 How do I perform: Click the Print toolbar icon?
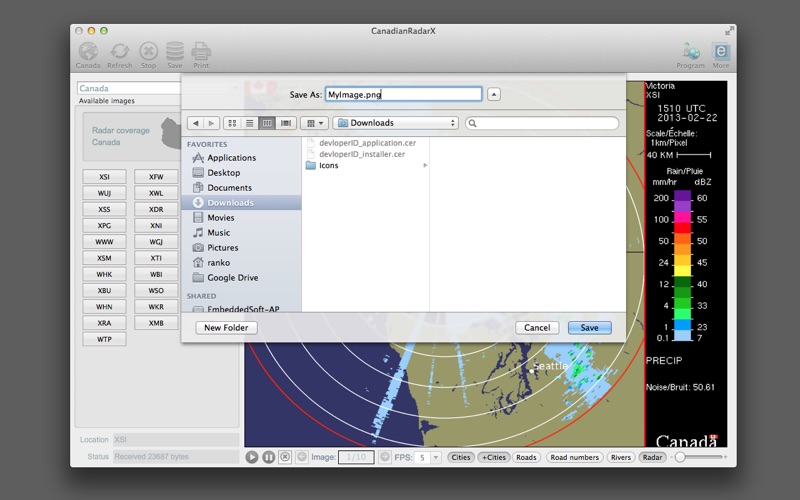pos(201,55)
